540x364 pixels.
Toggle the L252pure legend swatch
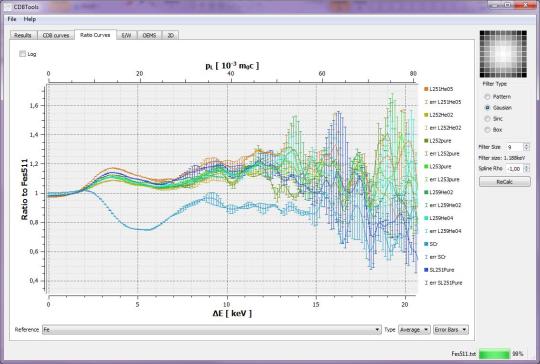click(426, 141)
